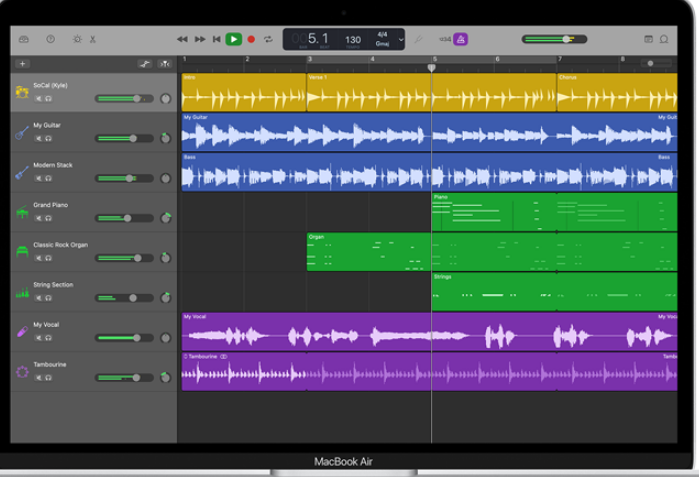Mute the Classic Rock Organ track
Screen dimensions: 699x477
click(39, 258)
